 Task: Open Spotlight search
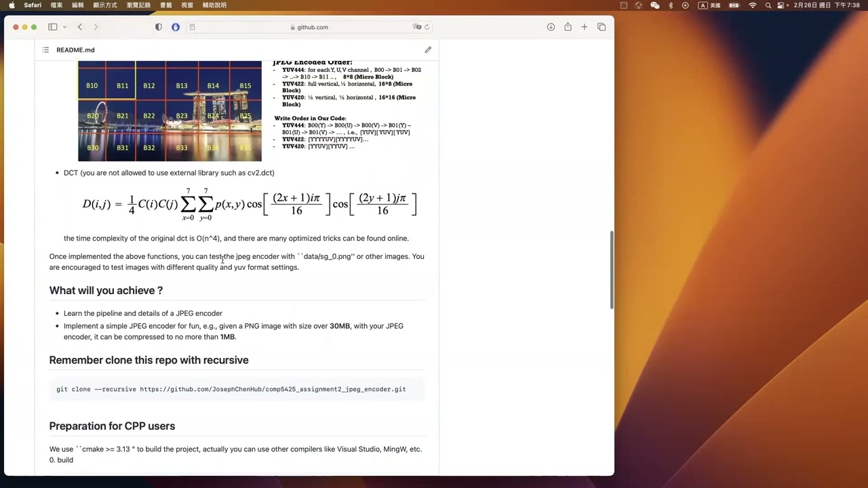click(768, 5)
